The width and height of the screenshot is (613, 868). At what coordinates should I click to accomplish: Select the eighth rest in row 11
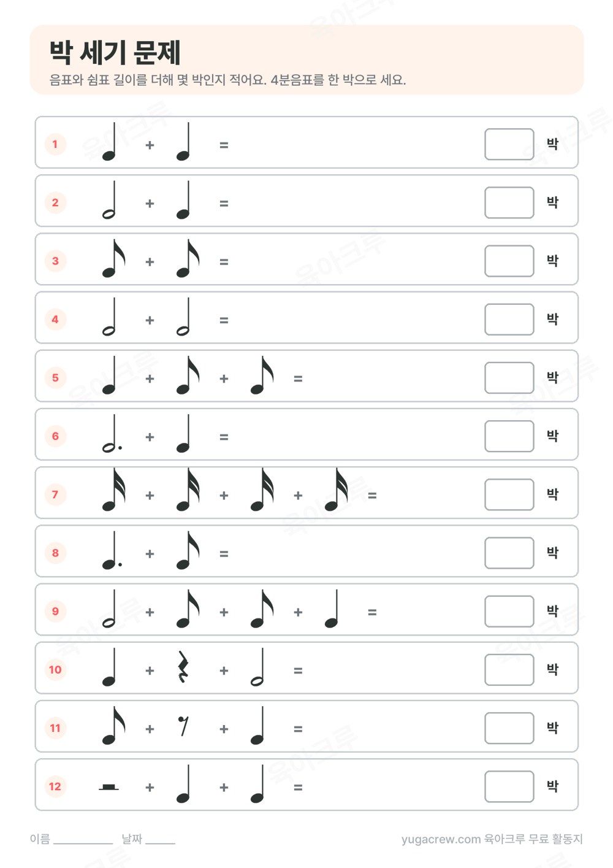tap(183, 726)
